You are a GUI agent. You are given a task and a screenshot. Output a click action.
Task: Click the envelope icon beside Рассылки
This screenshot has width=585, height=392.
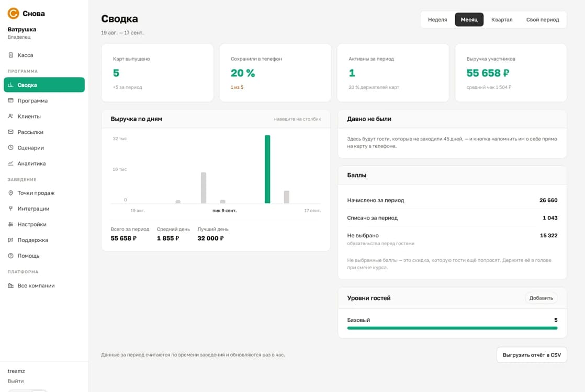[10, 132]
